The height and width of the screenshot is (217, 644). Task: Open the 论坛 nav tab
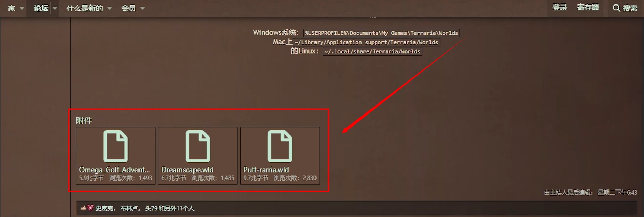[x=41, y=8]
